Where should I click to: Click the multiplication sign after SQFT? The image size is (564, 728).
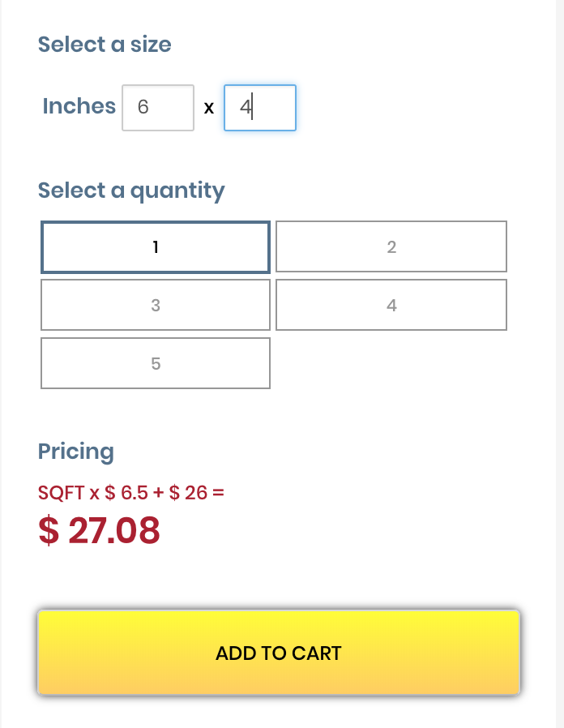[95, 493]
